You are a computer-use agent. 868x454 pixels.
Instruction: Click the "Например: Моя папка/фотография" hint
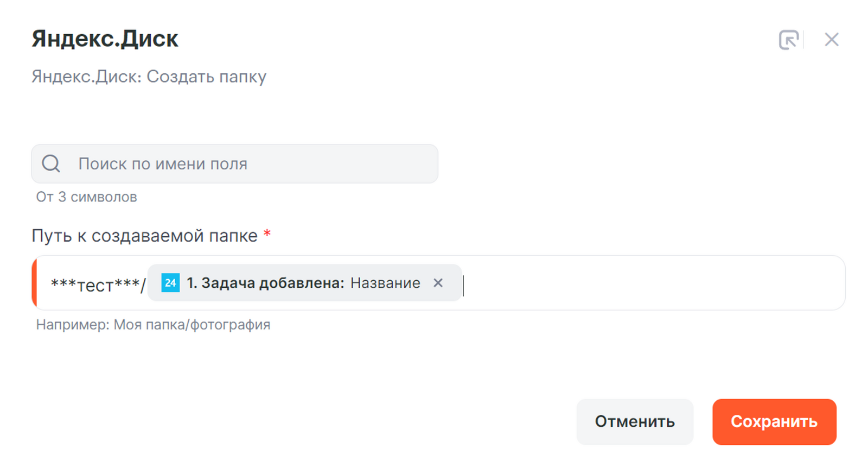point(153,325)
